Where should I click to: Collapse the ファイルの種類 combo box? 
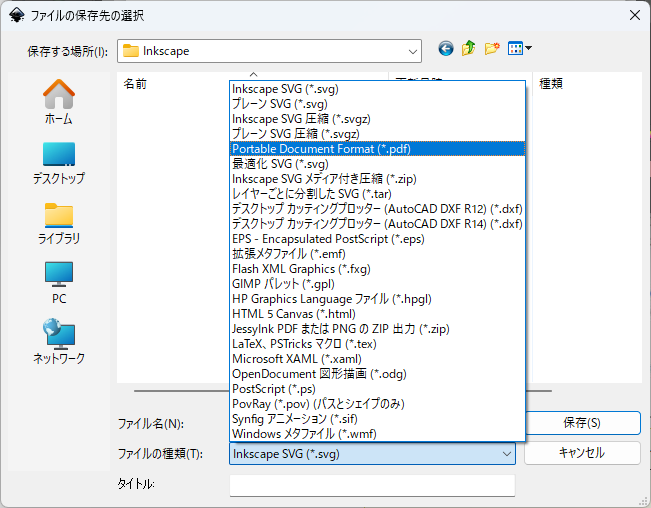point(507,454)
